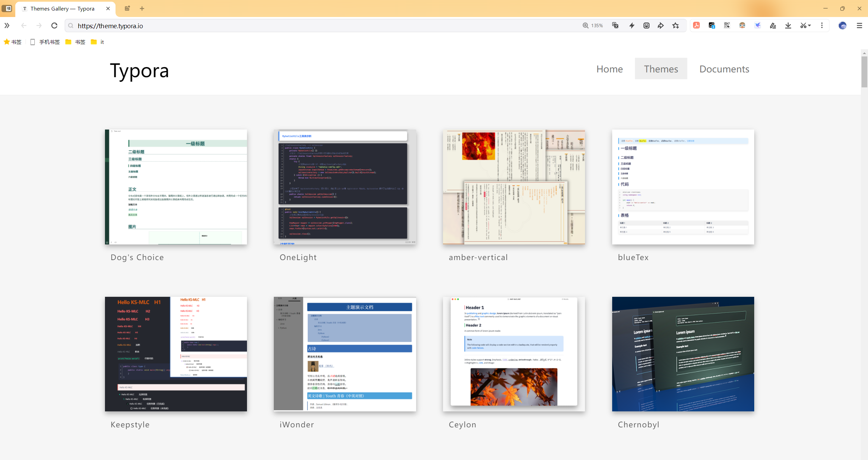Click the user profile avatar
Screen dimensions: 868x460
[x=843, y=25]
